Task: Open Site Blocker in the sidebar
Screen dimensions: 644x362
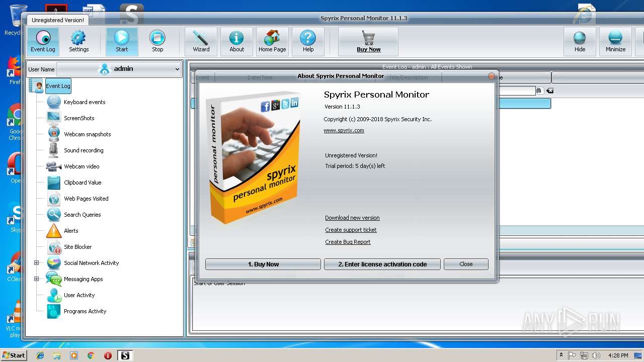Action: point(77,247)
